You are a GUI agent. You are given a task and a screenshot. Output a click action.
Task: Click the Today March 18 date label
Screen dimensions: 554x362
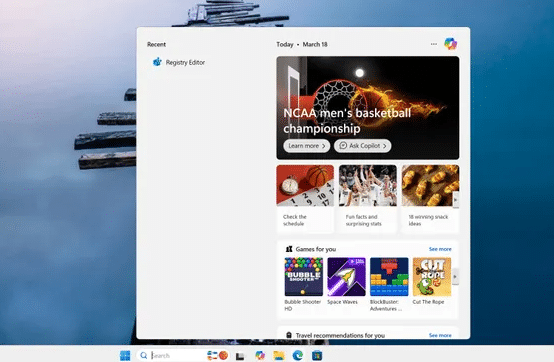point(302,44)
